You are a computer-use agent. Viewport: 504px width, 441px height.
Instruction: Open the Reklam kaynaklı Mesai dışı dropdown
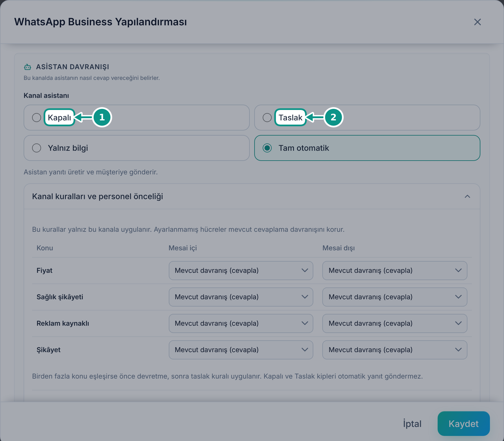[x=395, y=323]
